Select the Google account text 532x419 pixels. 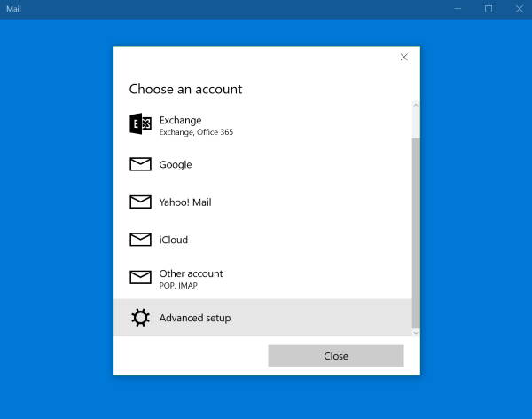pyautogui.click(x=176, y=165)
